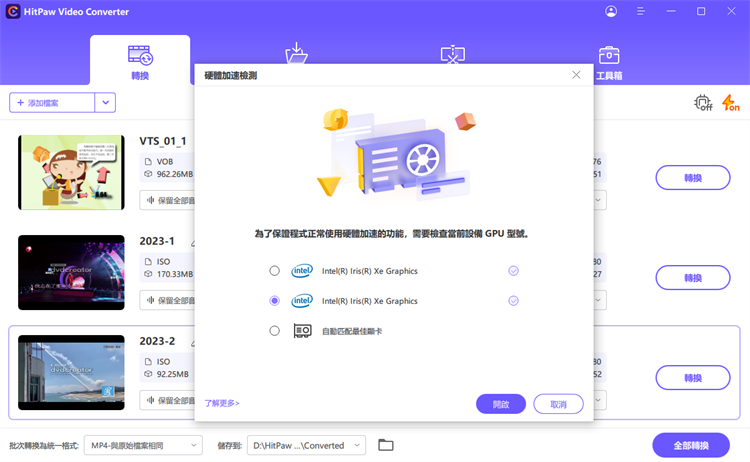Switch to the 轉換 tab
Image resolution: width=750 pixels, height=462 pixels.
click(140, 61)
